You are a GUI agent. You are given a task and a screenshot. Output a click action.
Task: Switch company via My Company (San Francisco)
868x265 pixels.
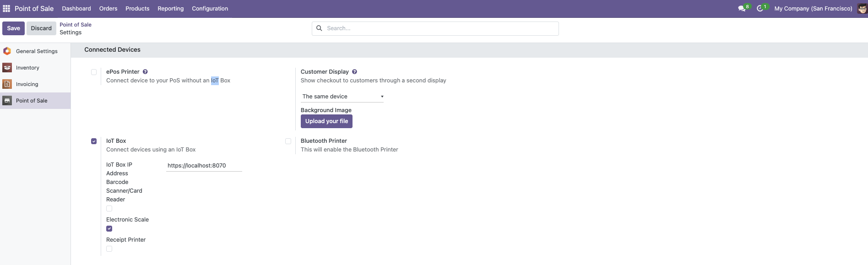click(x=813, y=9)
